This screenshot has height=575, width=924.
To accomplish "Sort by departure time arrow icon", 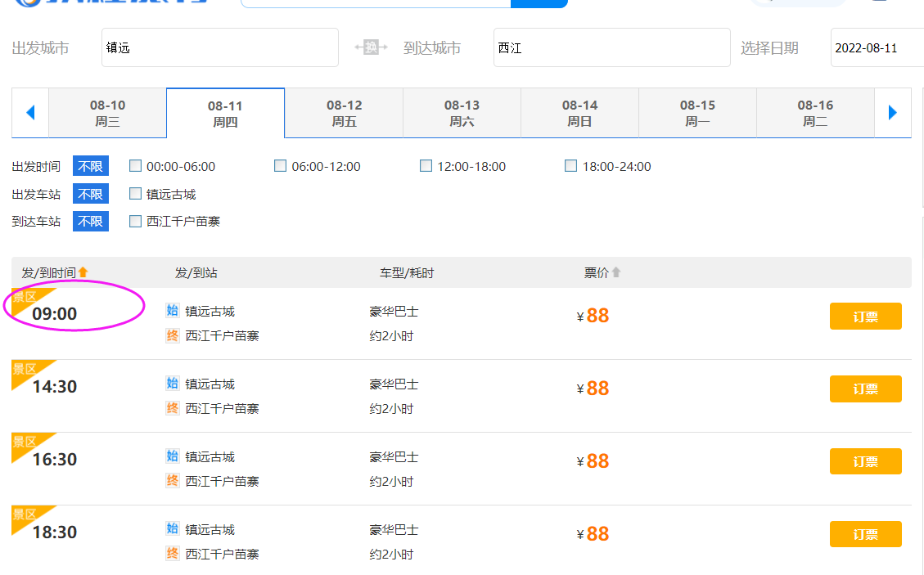I will 83,272.
